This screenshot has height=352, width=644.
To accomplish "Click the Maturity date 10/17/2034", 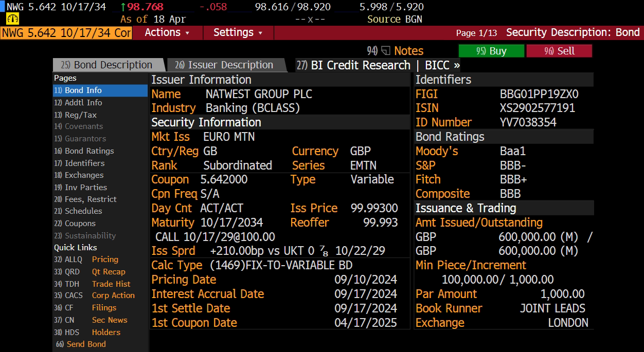I will coord(231,223).
